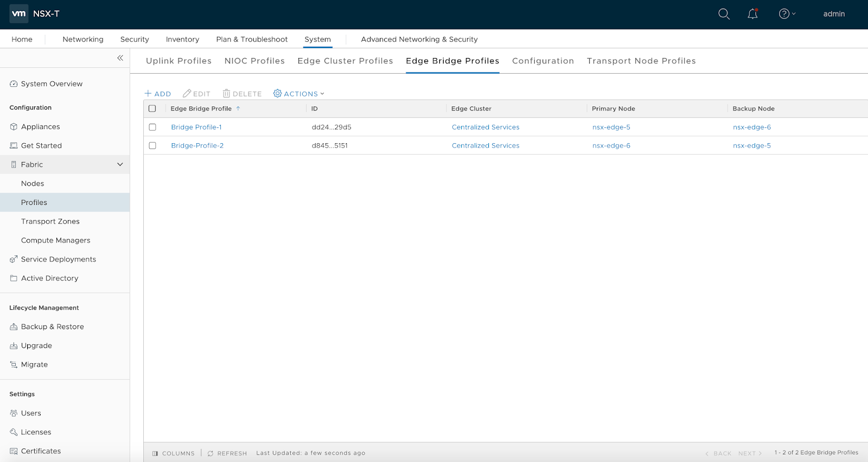868x462 pixels.
Task: Click the nsx-edge-5 primary node link
Action: [611, 127]
